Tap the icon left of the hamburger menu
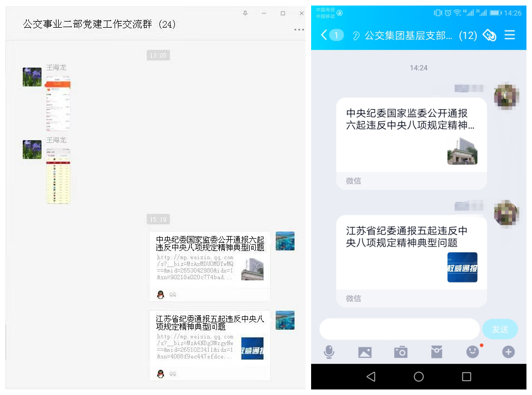 489,35
